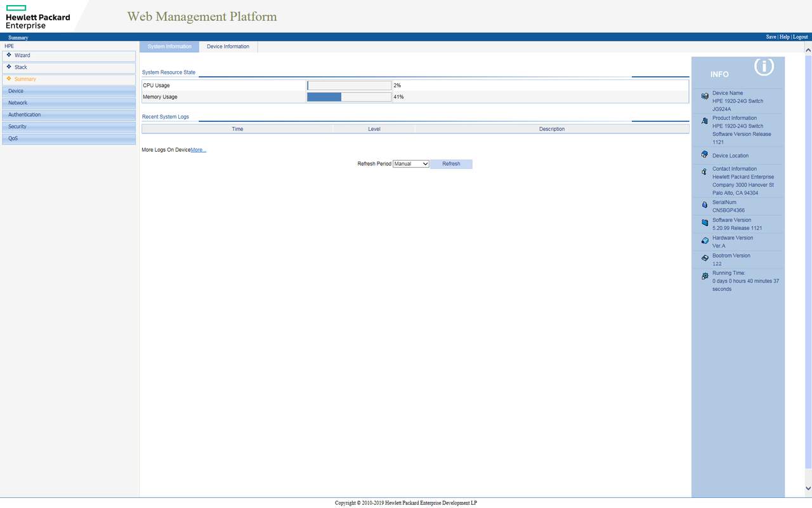Click the Hewlett Packard Enterprise logo

37,17
